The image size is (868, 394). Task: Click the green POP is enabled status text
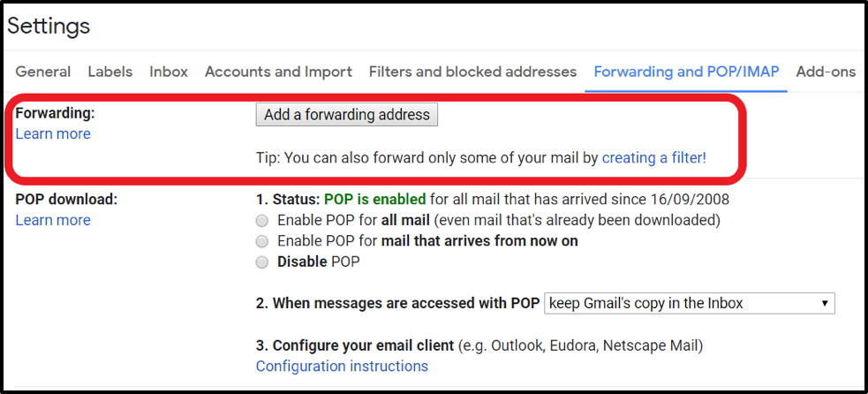click(x=374, y=199)
